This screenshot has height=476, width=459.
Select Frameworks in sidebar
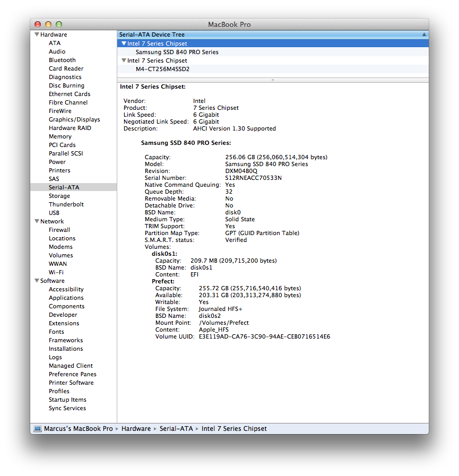(x=66, y=341)
